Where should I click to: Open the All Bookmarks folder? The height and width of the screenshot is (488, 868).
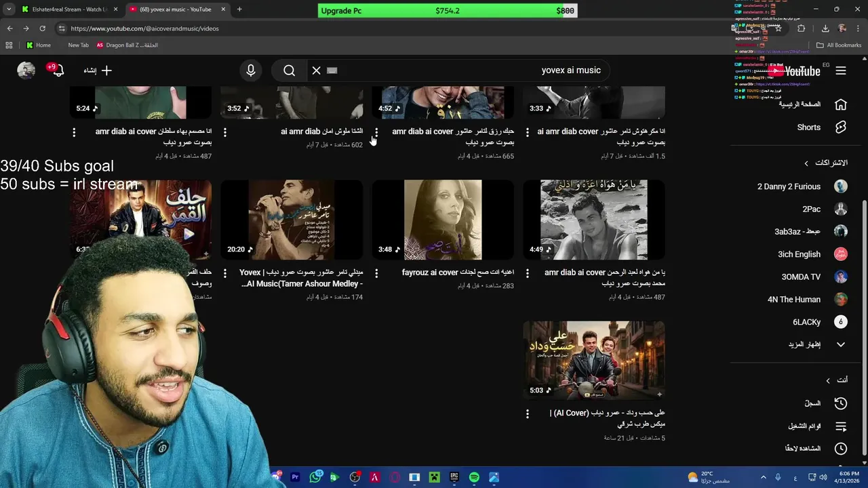839,45
